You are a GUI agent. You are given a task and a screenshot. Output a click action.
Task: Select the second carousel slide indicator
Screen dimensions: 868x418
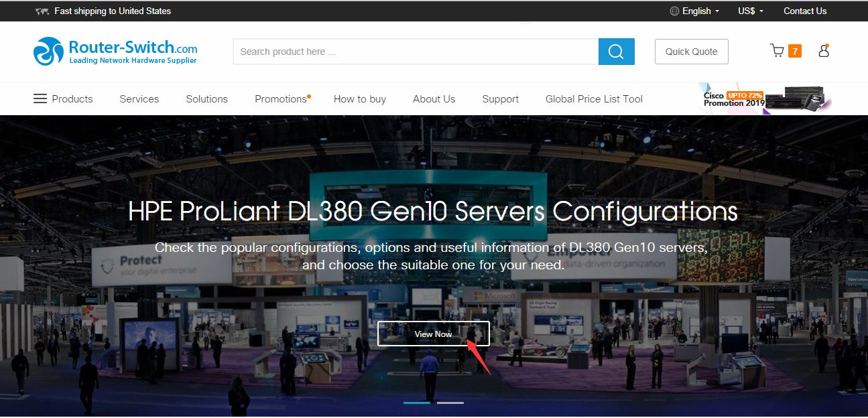(x=450, y=403)
